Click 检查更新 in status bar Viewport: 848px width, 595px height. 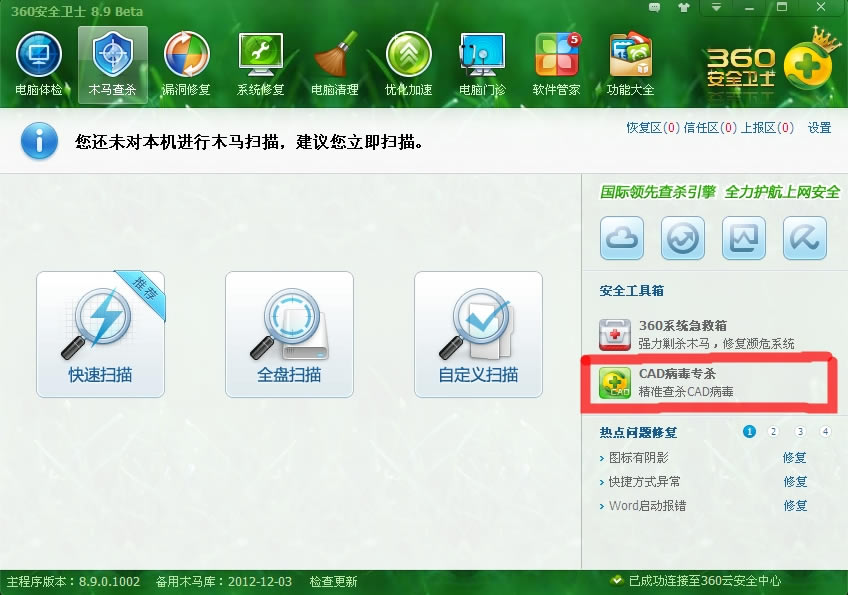333,581
